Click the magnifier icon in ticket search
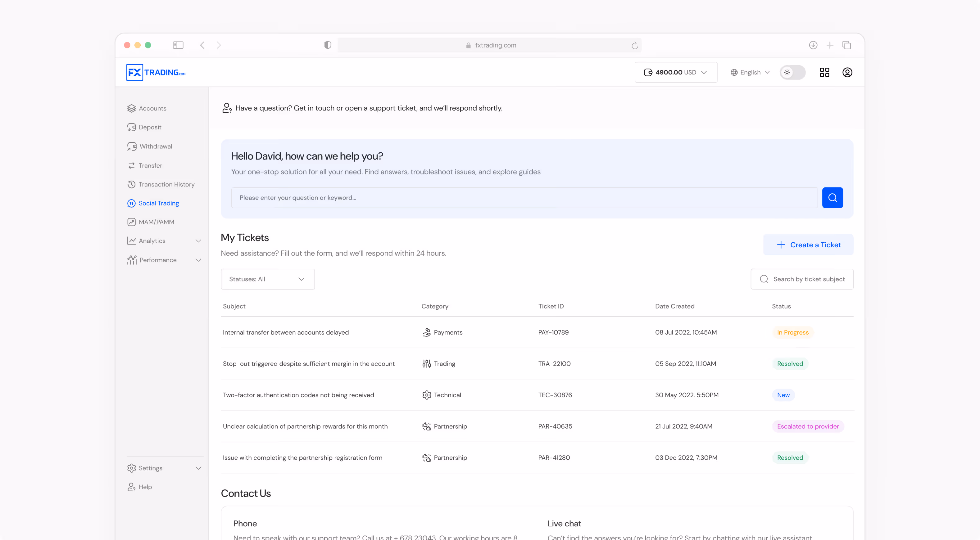The width and height of the screenshot is (980, 540). (x=764, y=279)
